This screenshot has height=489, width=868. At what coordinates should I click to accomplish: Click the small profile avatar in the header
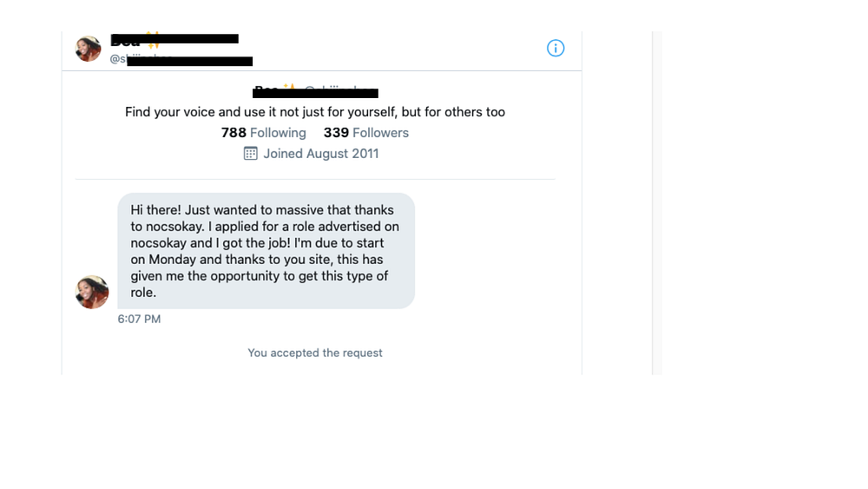[89, 49]
